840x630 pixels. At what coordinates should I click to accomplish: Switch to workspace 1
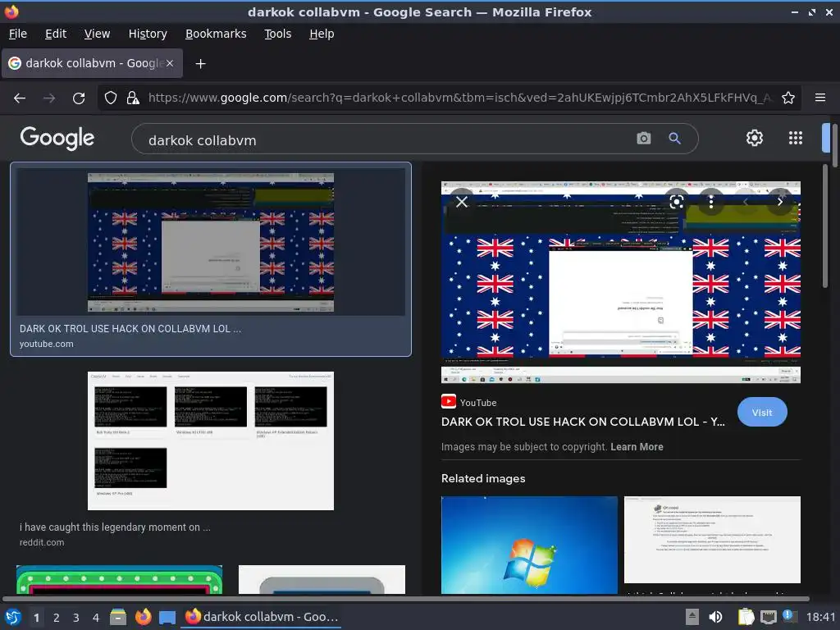(x=36, y=618)
